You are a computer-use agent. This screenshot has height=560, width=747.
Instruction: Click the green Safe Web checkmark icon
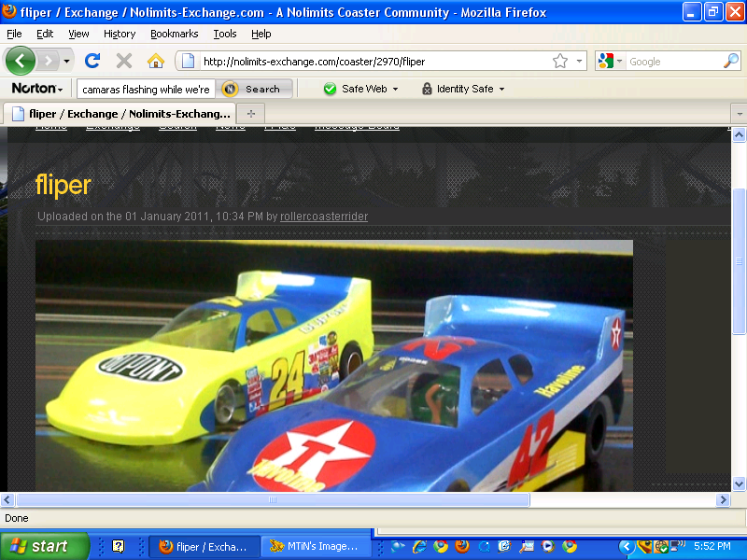pos(330,89)
